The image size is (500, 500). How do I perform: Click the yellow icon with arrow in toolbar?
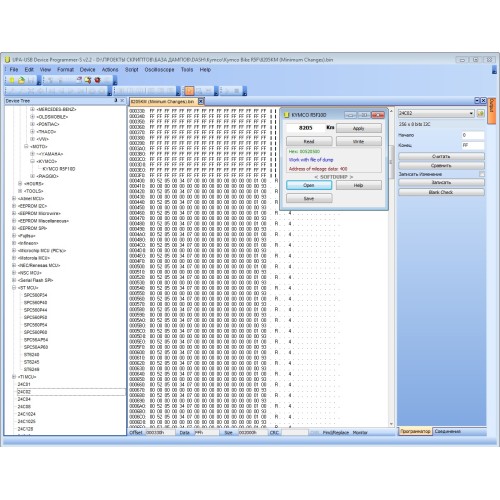[x=88, y=80]
